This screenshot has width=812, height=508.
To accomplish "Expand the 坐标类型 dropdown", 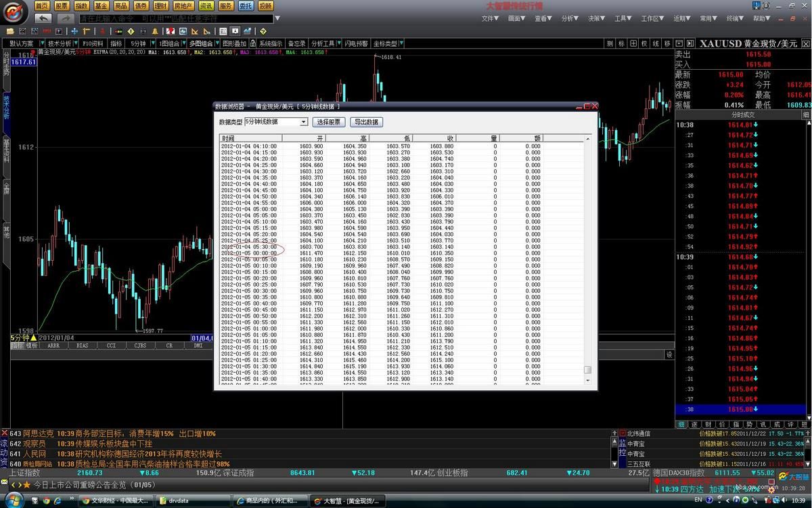I will click(x=402, y=43).
